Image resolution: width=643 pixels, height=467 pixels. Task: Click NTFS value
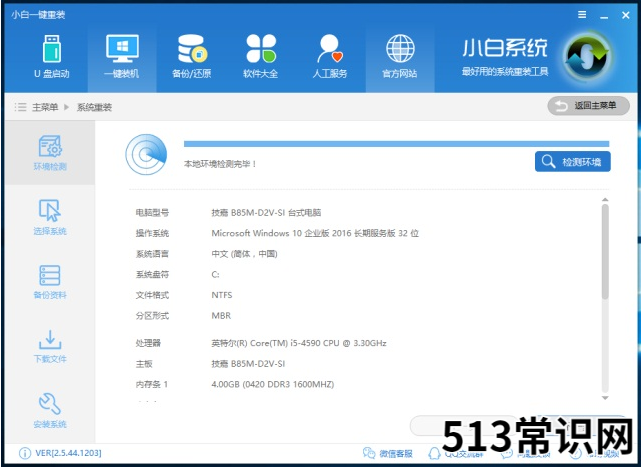point(222,295)
